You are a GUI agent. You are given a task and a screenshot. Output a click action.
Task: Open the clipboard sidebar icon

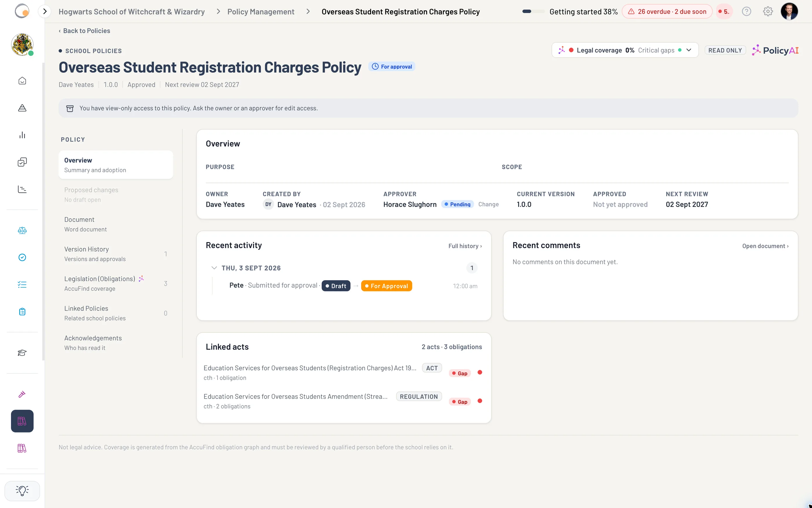pyautogui.click(x=22, y=312)
